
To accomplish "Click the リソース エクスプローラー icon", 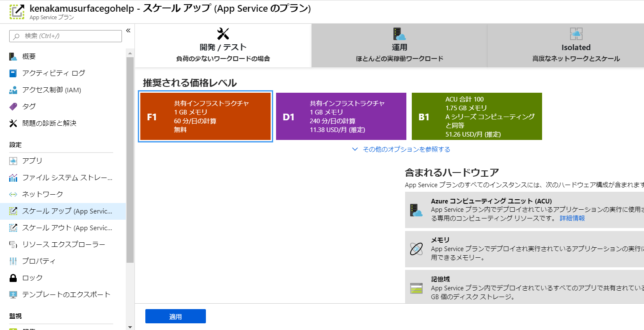I will [13, 244].
